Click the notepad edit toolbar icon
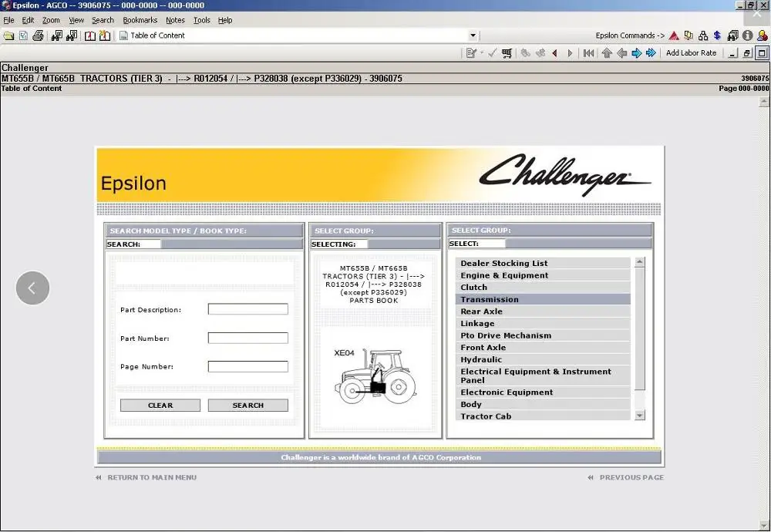 tap(471, 53)
